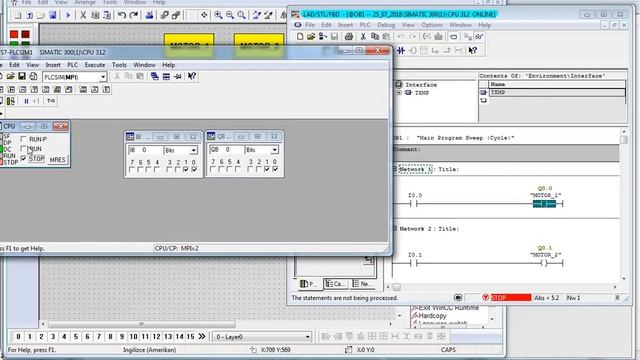Screen dimensions: 640x360
Task: Click the save icon in WinCC toolbar
Action: coord(53,15)
